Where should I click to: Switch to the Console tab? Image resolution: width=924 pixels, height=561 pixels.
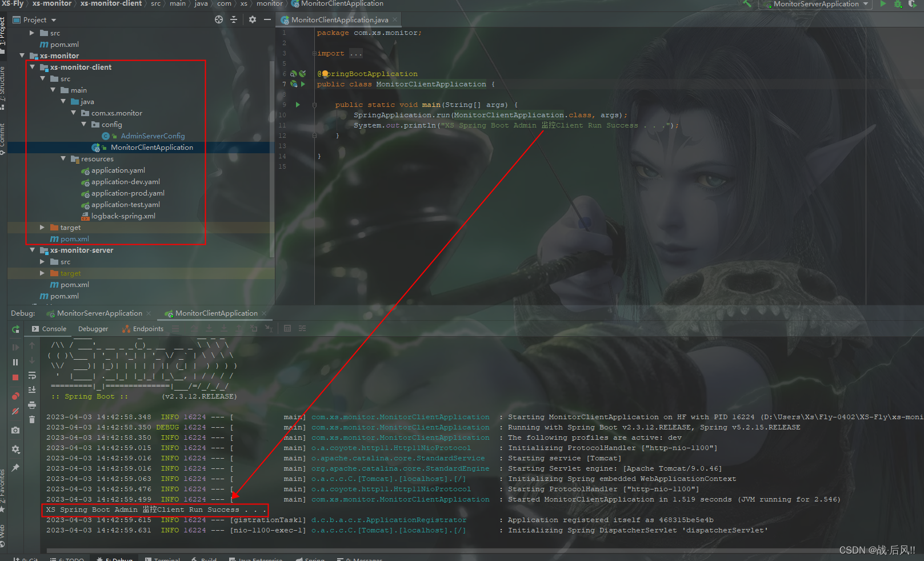pyautogui.click(x=49, y=329)
